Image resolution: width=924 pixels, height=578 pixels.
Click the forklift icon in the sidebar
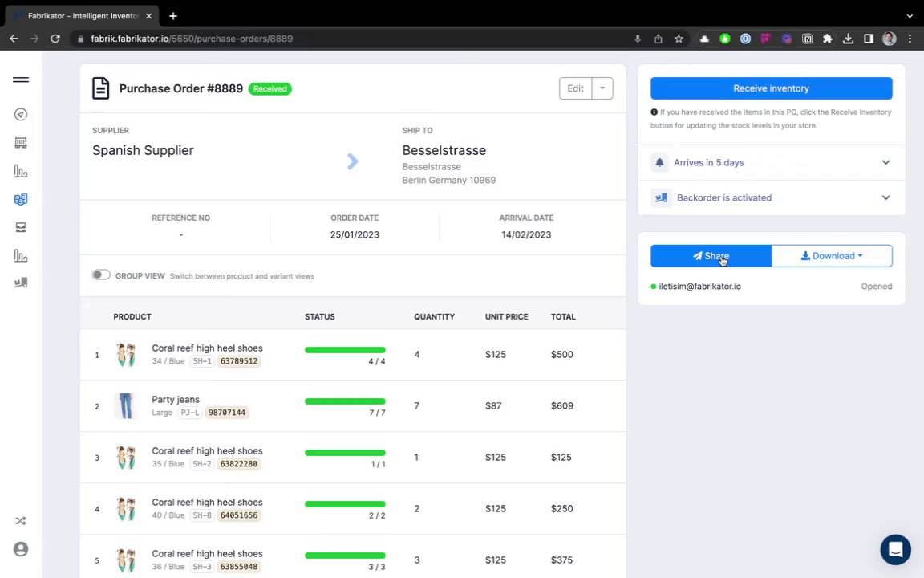click(21, 283)
